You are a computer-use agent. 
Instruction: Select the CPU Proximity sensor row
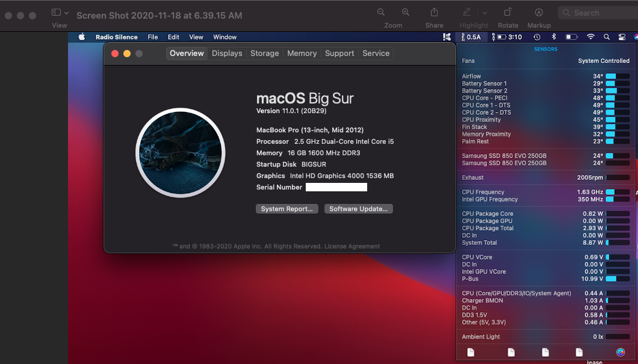pos(546,120)
